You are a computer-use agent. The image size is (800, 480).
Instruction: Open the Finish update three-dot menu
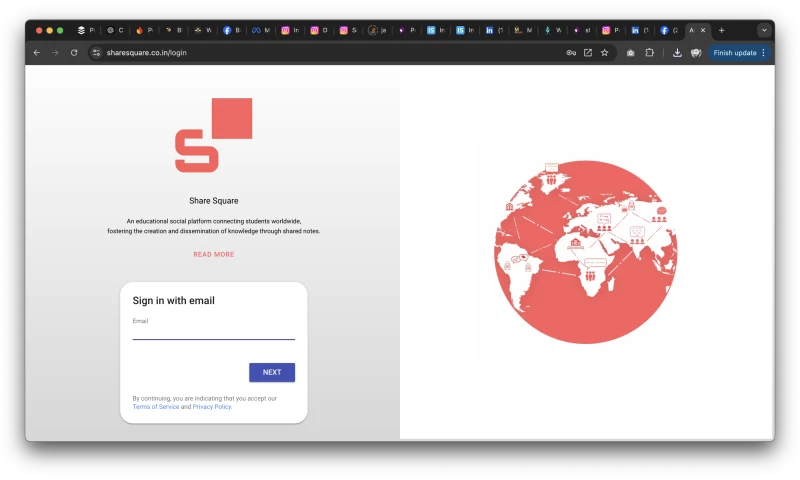(x=764, y=52)
